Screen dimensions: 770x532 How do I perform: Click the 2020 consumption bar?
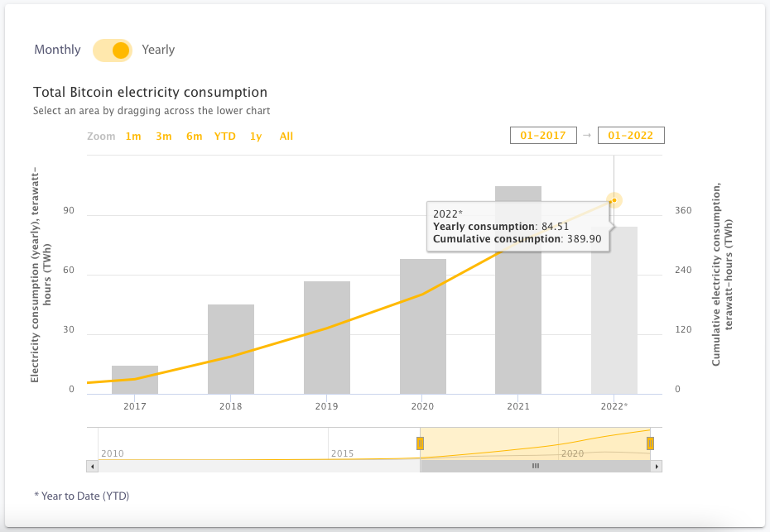click(423, 326)
